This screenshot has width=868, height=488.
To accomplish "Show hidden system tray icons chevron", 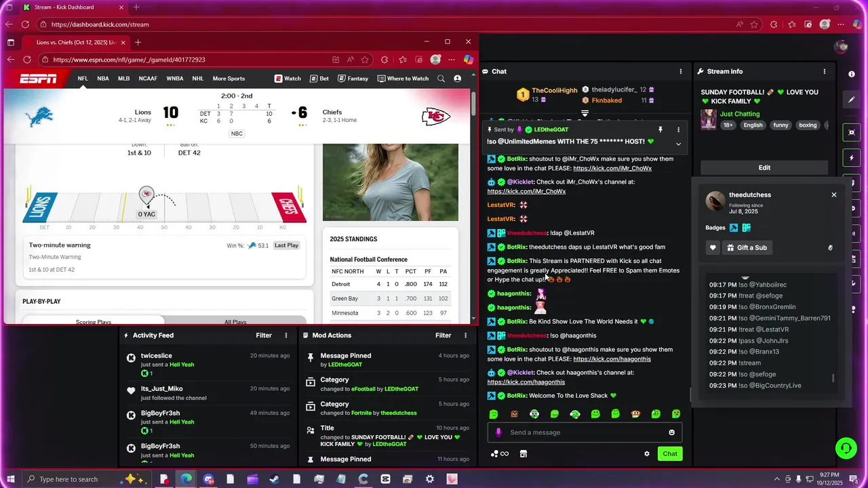I will [777, 479].
